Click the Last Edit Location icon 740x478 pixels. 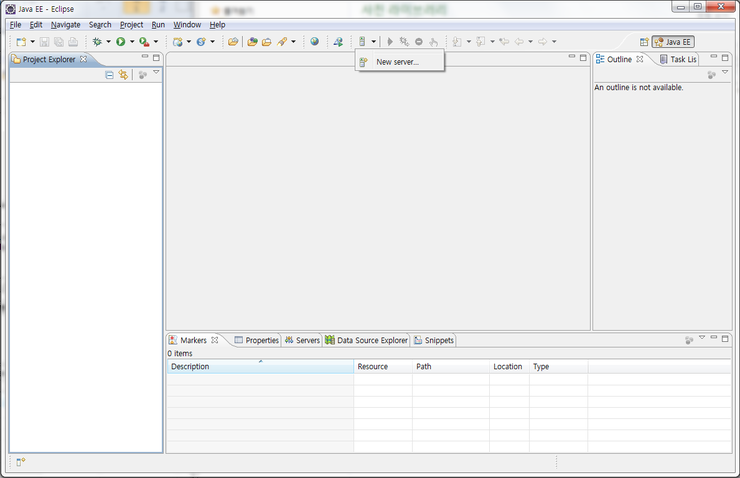click(x=504, y=42)
